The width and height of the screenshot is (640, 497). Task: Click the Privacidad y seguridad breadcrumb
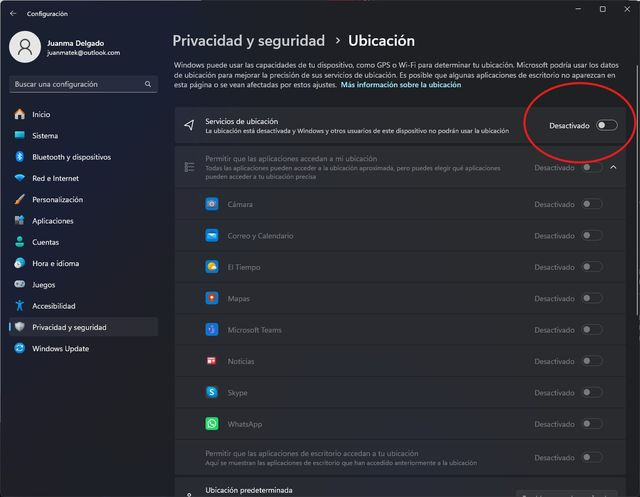pos(248,41)
